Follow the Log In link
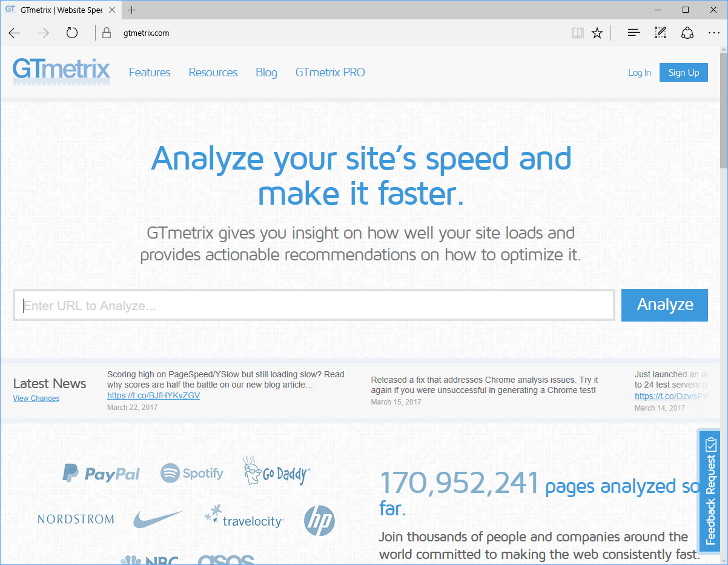Screen dimensions: 728x565 (x=639, y=73)
